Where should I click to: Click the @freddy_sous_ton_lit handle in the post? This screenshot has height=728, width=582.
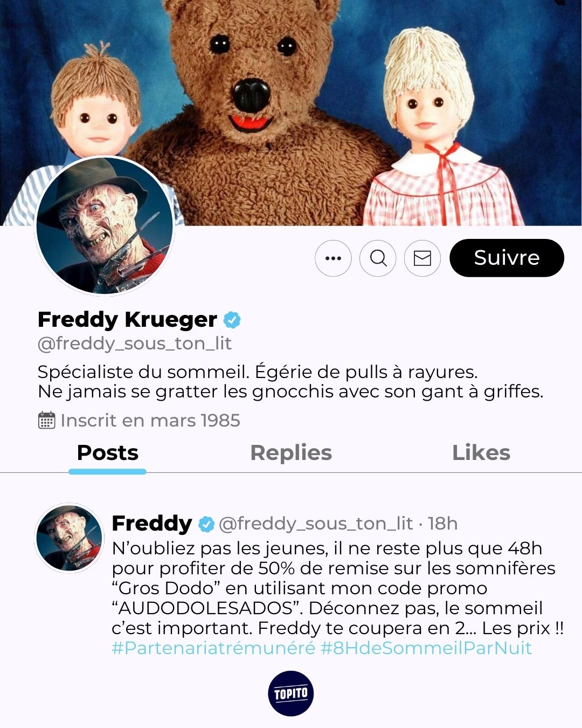pyautogui.click(x=316, y=524)
